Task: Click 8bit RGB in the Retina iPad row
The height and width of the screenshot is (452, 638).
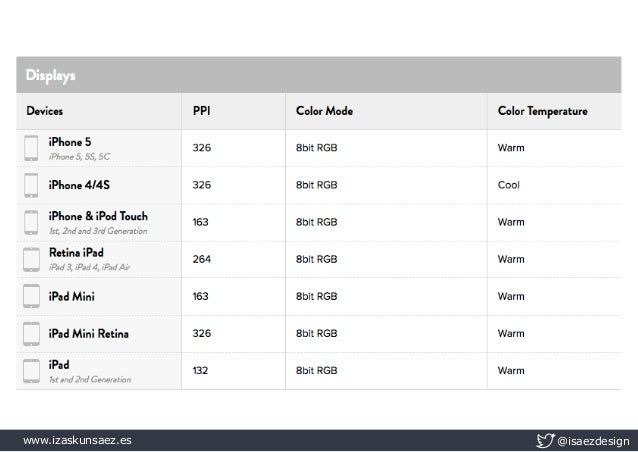Action: coord(317,259)
